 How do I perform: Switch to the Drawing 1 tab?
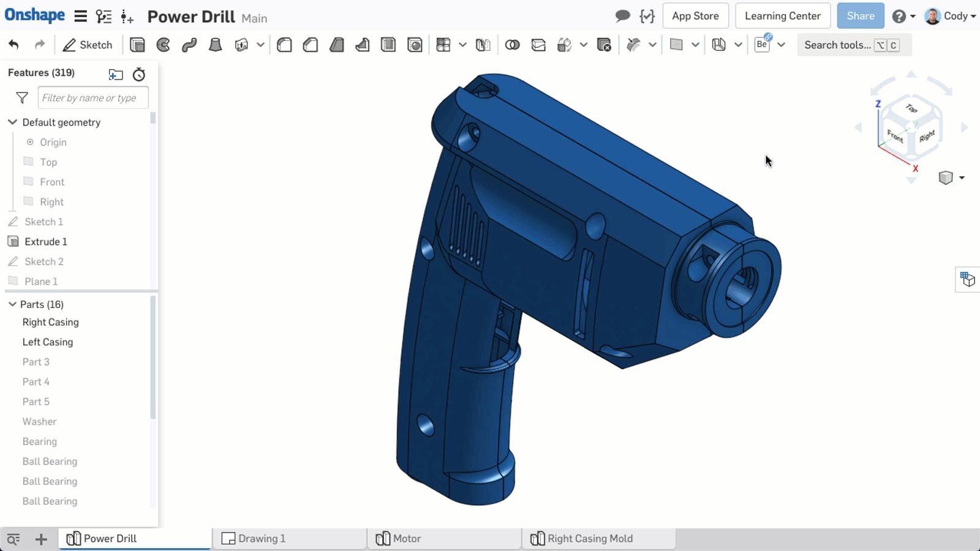pyautogui.click(x=262, y=538)
